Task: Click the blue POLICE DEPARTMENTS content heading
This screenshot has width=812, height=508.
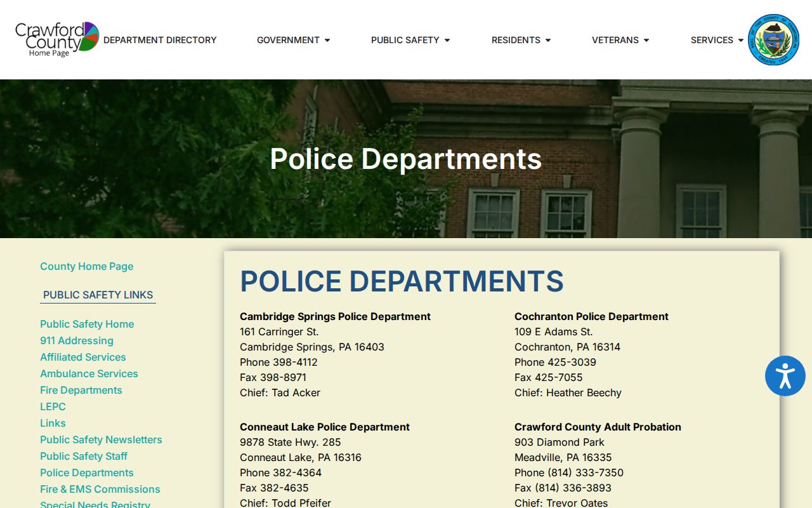Action: pyautogui.click(x=402, y=281)
